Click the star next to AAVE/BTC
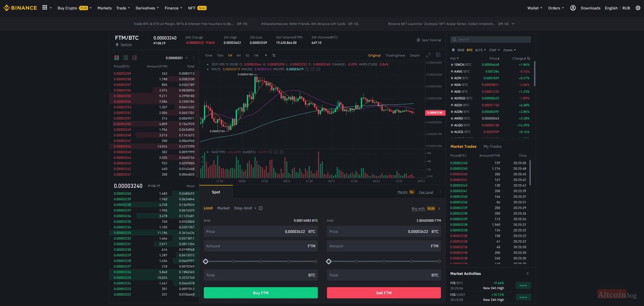The width and height of the screenshot is (644, 306). 452,72
